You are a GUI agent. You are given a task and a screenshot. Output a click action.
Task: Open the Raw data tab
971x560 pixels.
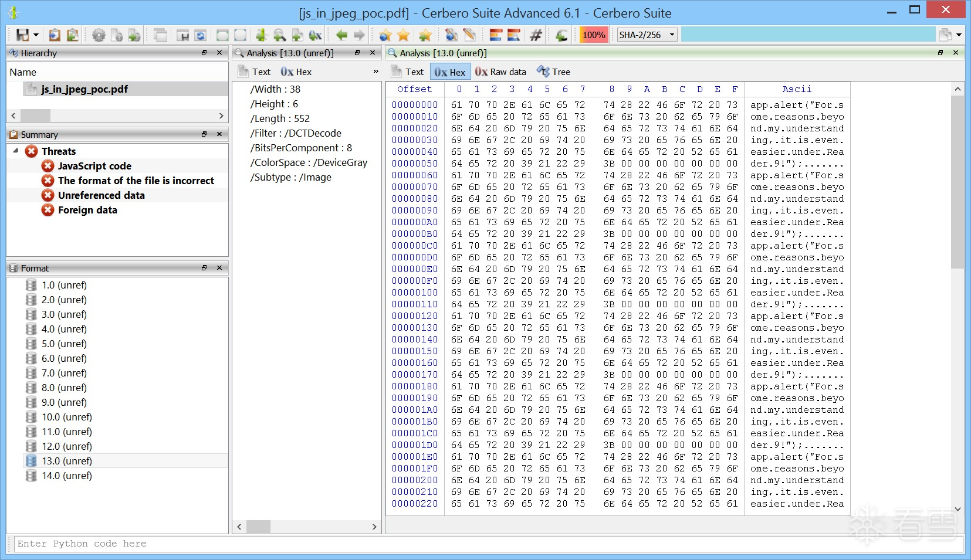[500, 72]
